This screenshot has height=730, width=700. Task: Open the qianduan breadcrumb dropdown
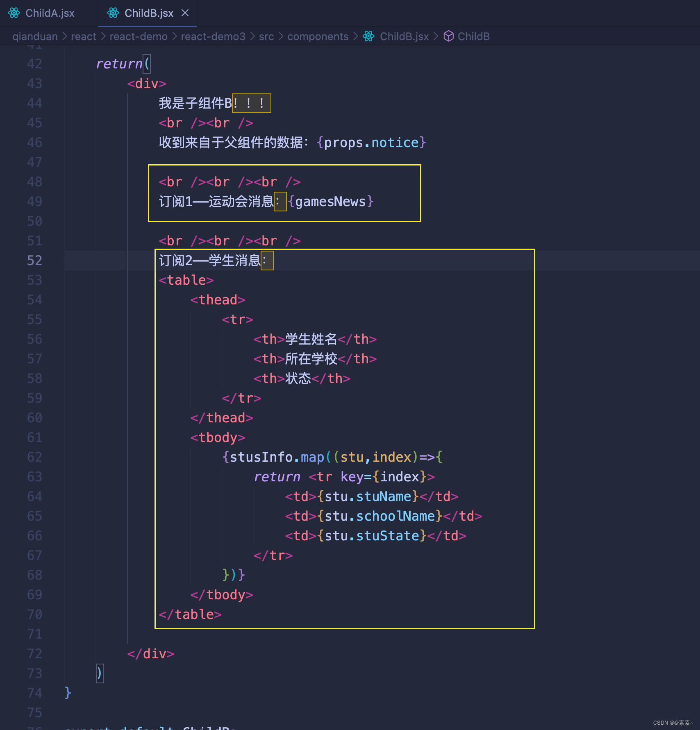click(35, 36)
